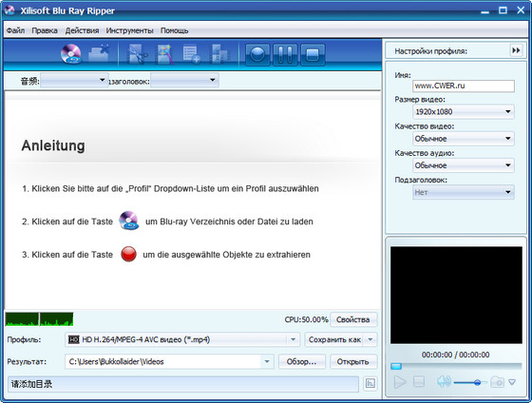Viewport: 532px width, 403px height.
Task: Click the Обзор... browse button
Action: pyautogui.click(x=302, y=361)
